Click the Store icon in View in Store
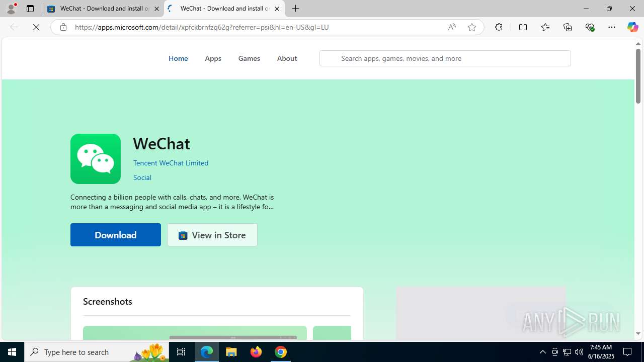This screenshot has height=362, width=644. tap(183, 235)
